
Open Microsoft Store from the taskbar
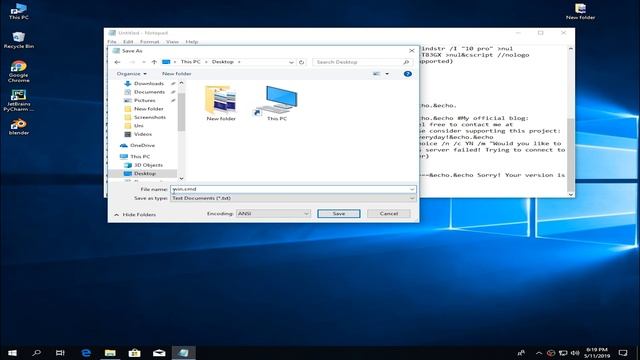point(135,353)
